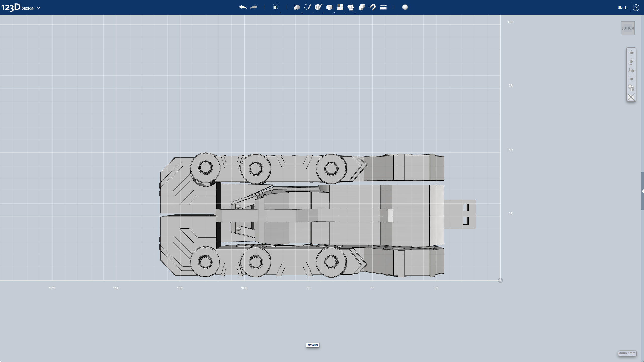644x362 pixels.
Task: Select the Transform tool
Action: (x=275, y=7)
